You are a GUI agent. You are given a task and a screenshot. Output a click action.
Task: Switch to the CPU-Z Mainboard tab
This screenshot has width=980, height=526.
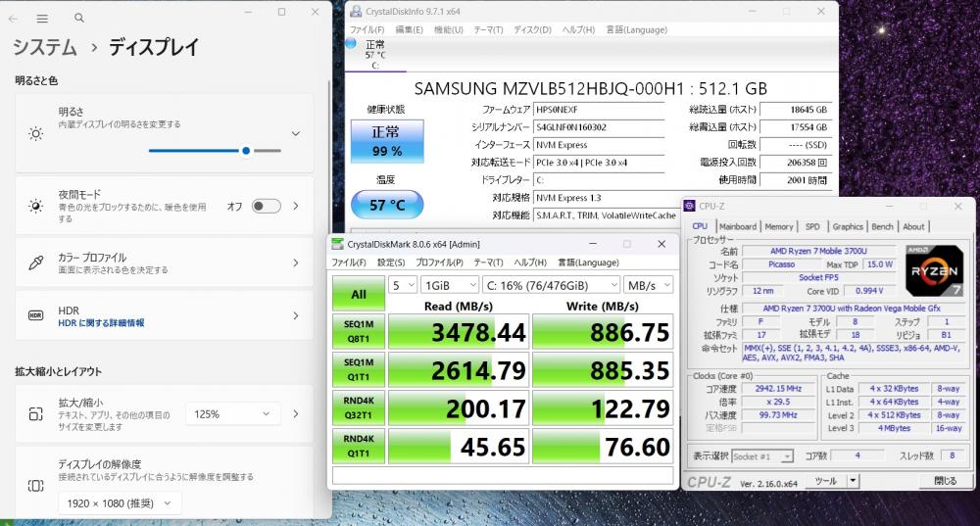tap(738, 227)
